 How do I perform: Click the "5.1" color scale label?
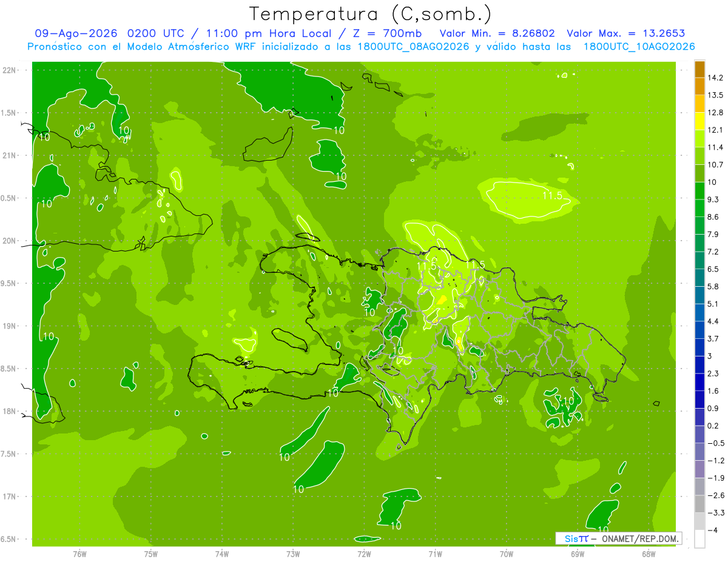coord(713,304)
